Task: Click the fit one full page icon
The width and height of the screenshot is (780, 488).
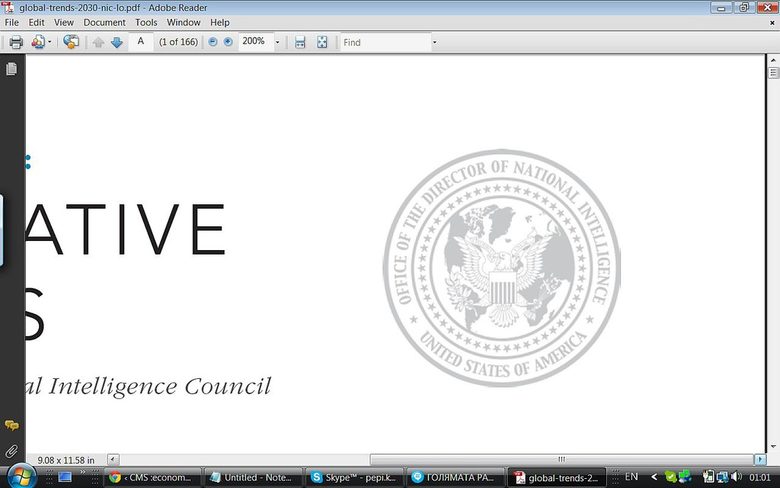Action: pos(322,42)
